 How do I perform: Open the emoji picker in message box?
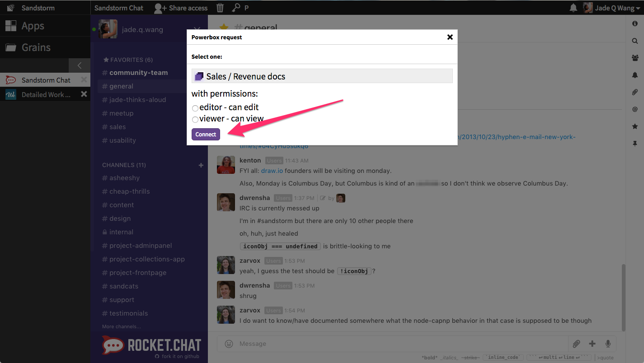click(x=229, y=344)
